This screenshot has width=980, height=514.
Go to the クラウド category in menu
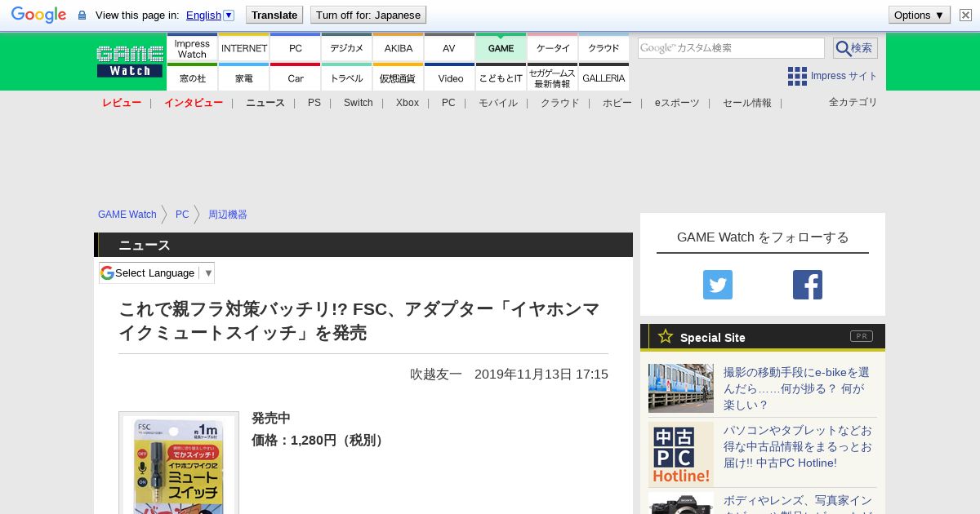560,103
